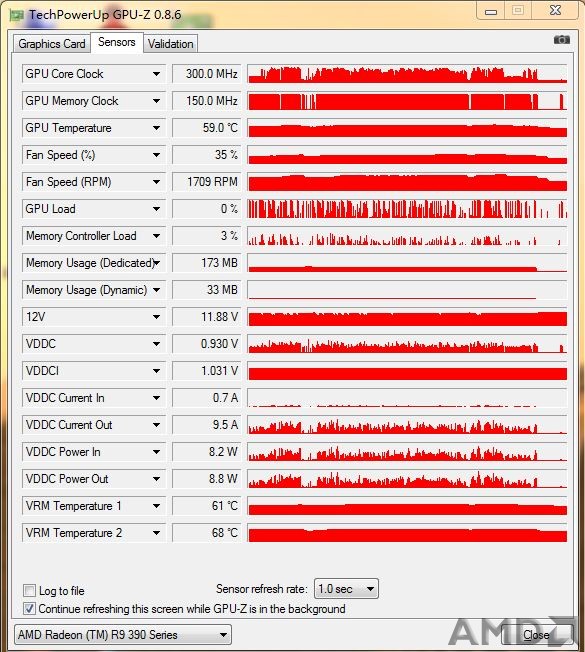
Task: Click the 11.88 V value
Action: (x=207, y=317)
